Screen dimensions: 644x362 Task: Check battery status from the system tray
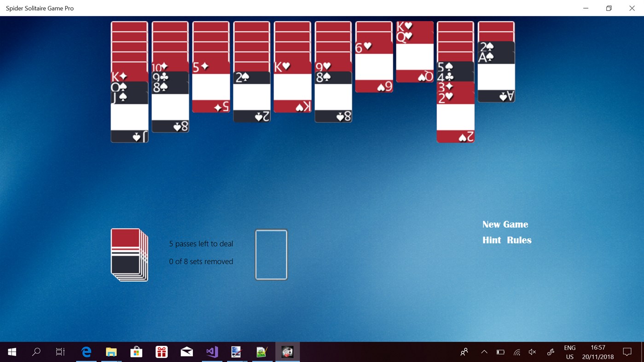tap(500, 352)
